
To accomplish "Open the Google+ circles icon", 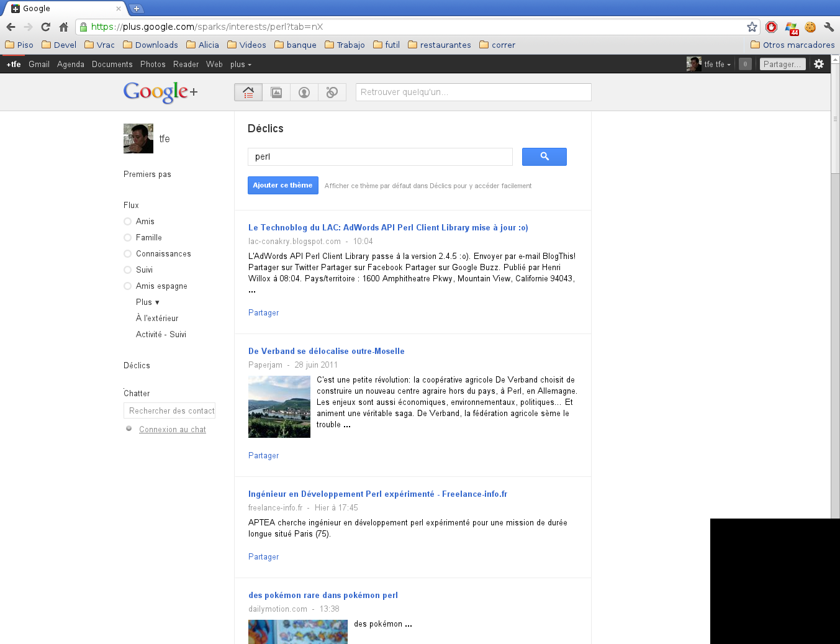I will coord(332,93).
